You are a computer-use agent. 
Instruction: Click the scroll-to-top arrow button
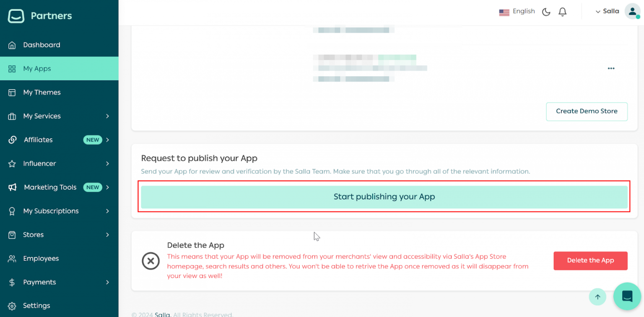coord(597,297)
